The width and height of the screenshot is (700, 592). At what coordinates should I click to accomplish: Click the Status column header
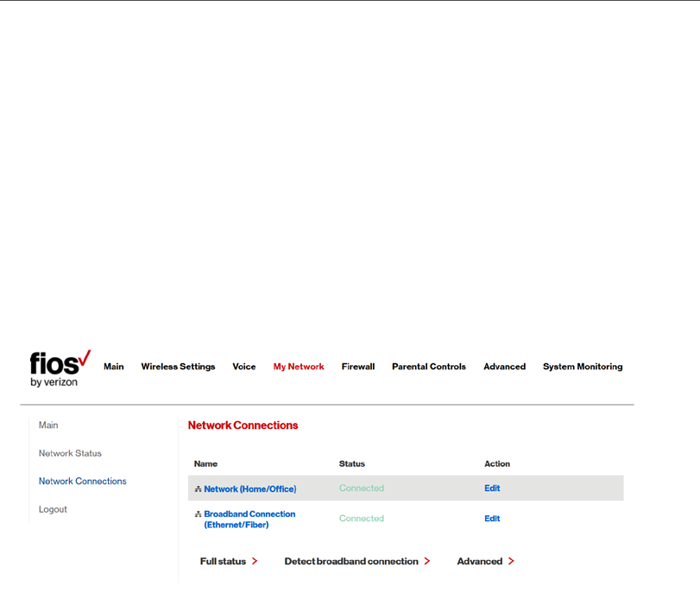pos(352,464)
